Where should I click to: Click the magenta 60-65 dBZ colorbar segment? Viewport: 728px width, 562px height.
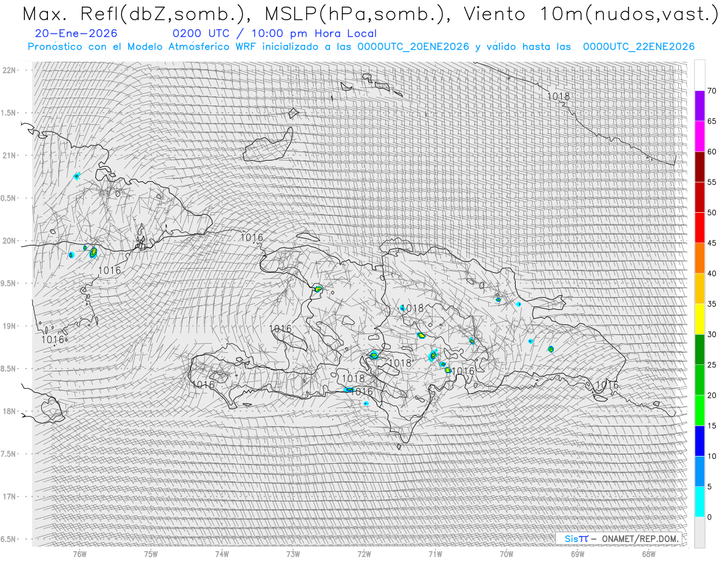pyautogui.click(x=699, y=136)
